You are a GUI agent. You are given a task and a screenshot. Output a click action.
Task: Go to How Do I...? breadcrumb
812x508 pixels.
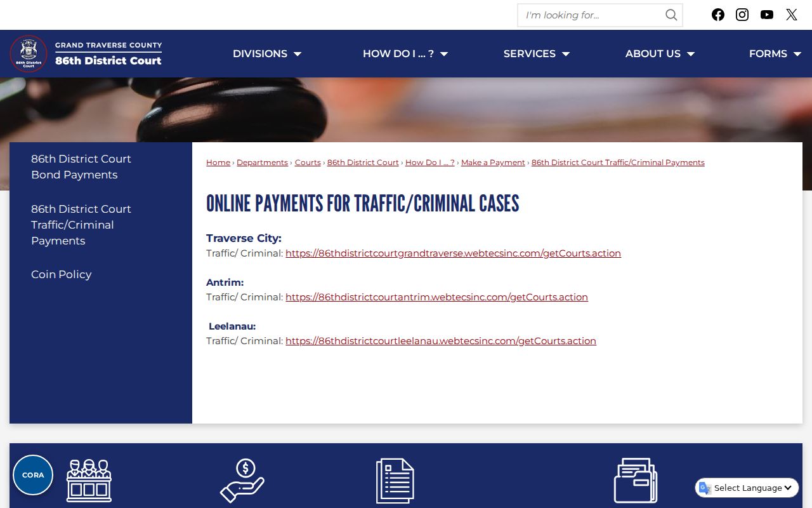click(x=430, y=163)
